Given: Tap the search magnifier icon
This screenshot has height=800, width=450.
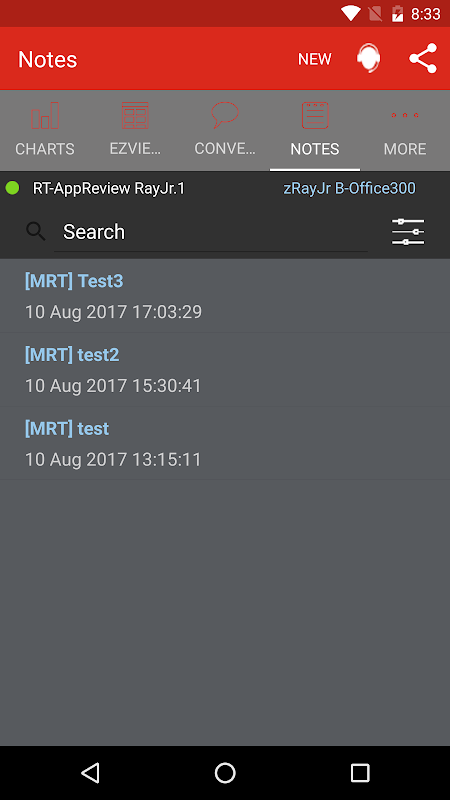Looking at the screenshot, I should [x=36, y=232].
